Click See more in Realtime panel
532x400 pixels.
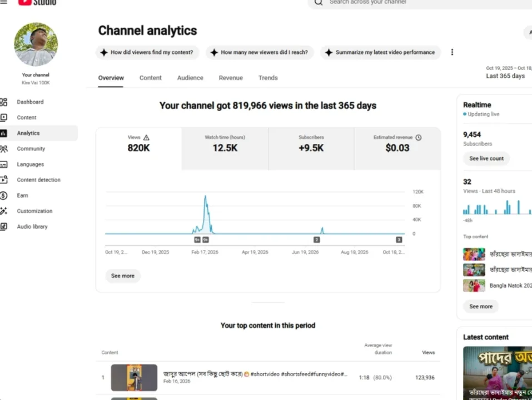click(481, 307)
